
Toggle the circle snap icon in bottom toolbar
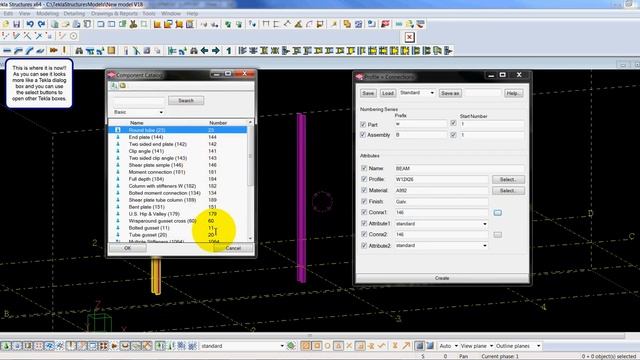tap(327, 346)
